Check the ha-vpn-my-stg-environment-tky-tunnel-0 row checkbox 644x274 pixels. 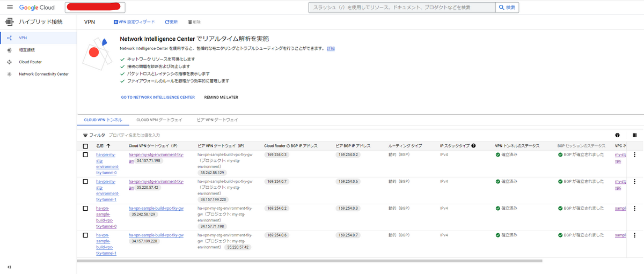pyautogui.click(x=85, y=155)
